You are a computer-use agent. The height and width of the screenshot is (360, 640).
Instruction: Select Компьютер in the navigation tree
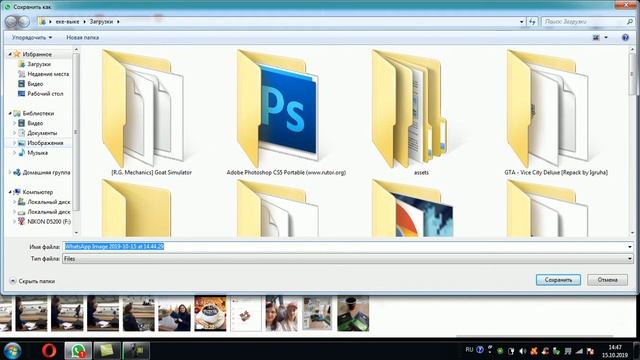(x=38, y=192)
